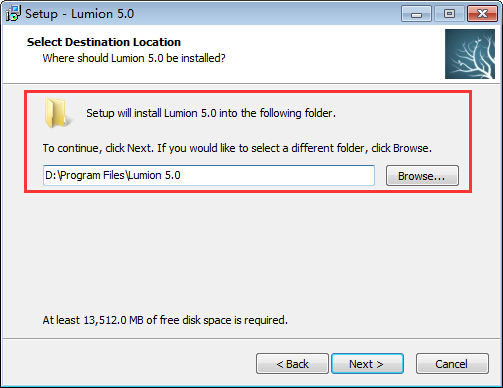Click the Lumion tree branch logo image
Viewport: 503px width, 388px height.
click(470, 54)
